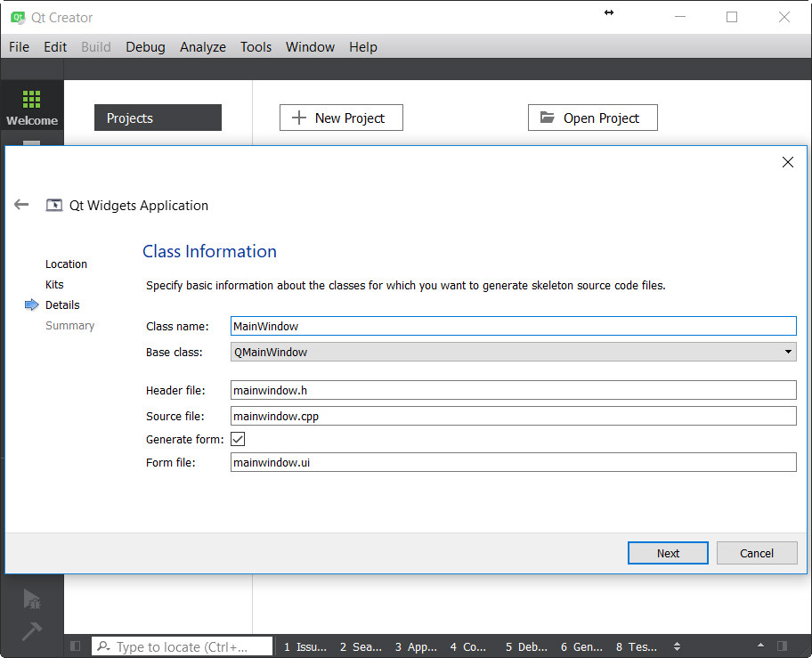Open the 1 Issues output tab
Image resolution: width=812 pixels, height=658 pixels.
point(305,646)
